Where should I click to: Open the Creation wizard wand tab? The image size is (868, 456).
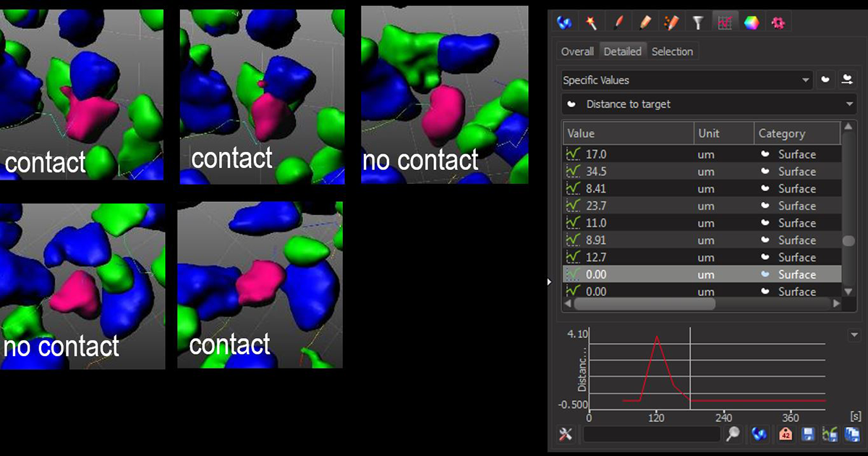point(591,23)
